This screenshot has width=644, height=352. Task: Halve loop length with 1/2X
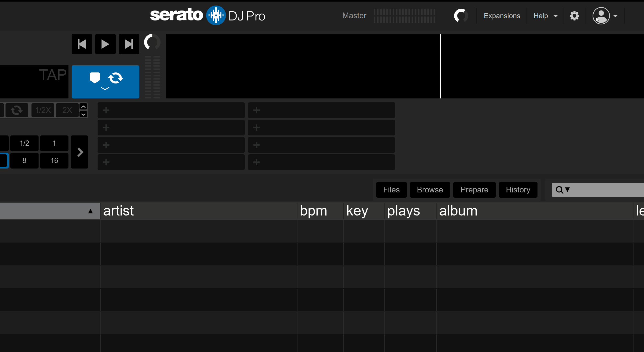tap(43, 110)
